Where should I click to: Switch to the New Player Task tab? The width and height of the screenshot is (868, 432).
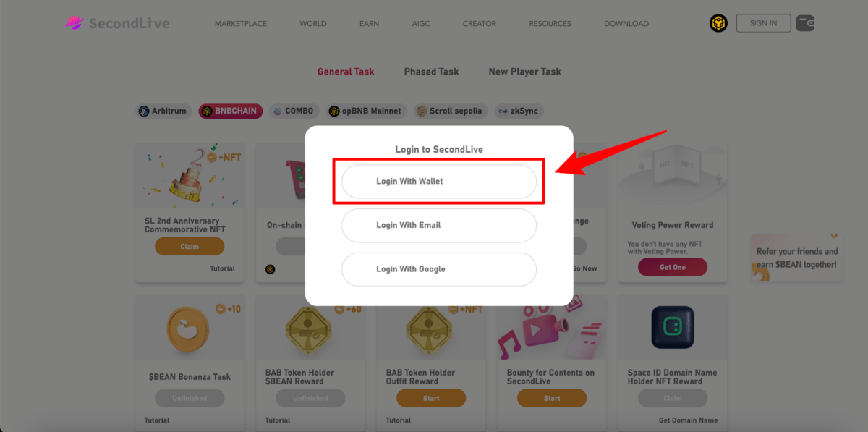coord(524,72)
